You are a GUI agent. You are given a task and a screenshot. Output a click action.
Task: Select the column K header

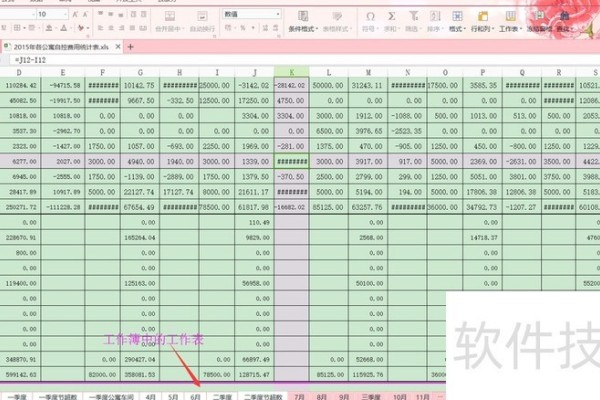pos(292,72)
